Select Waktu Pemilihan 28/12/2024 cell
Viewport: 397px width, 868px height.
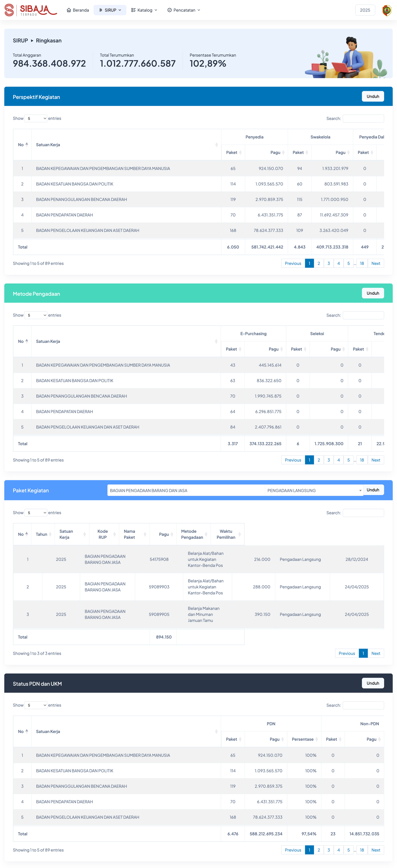coord(357,559)
